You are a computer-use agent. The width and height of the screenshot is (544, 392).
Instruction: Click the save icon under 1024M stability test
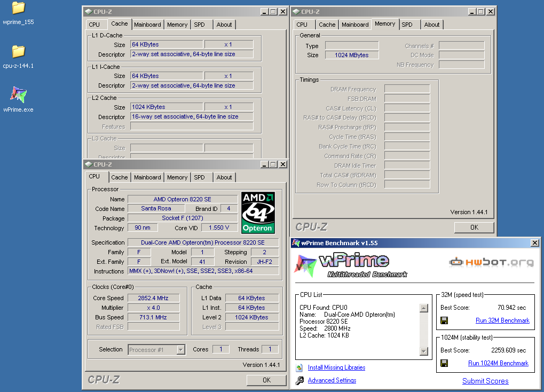click(444, 363)
